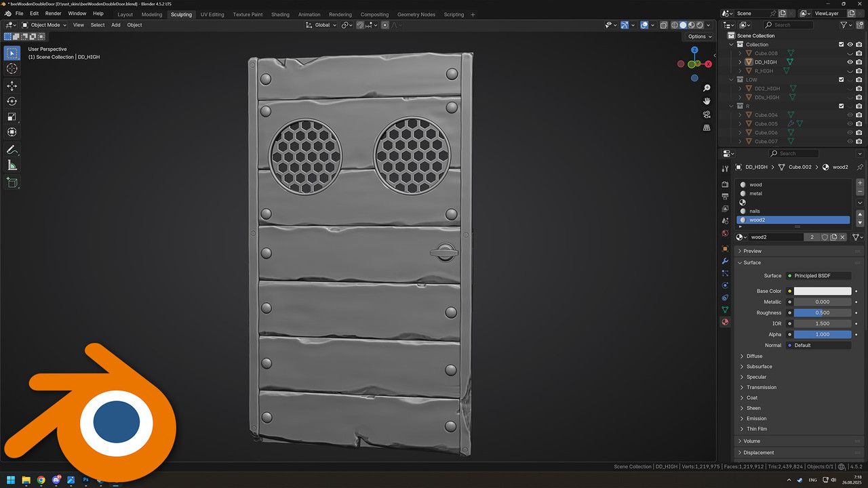Expand the DD_HIGH outliner item
Image resolution: width=868 pixels, height=488 pixels.
point(741,62)
